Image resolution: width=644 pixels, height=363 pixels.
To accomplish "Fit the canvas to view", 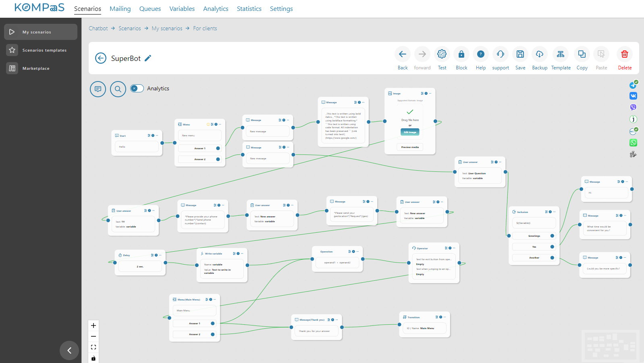I will click(93, 347).
